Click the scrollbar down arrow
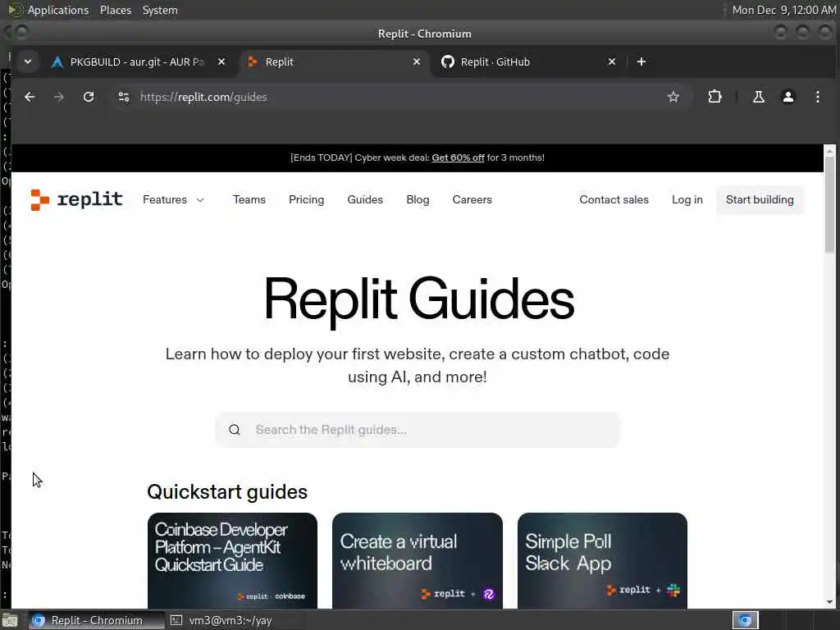 [x=829, y=602]
